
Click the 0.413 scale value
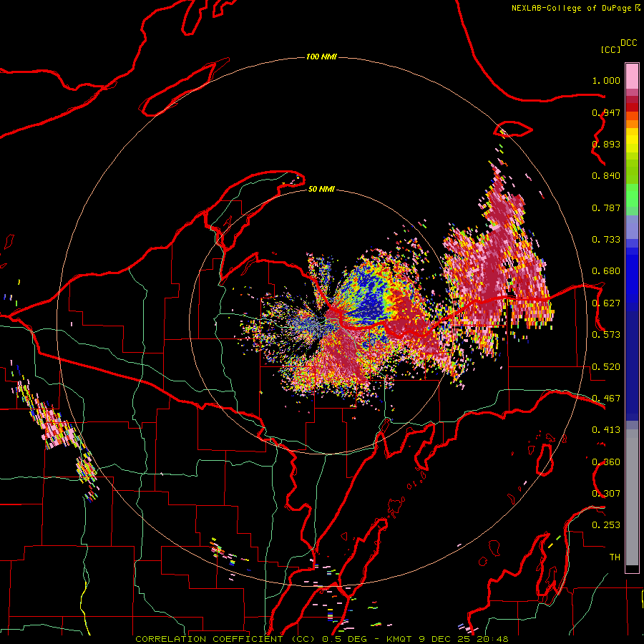(606, 430)
